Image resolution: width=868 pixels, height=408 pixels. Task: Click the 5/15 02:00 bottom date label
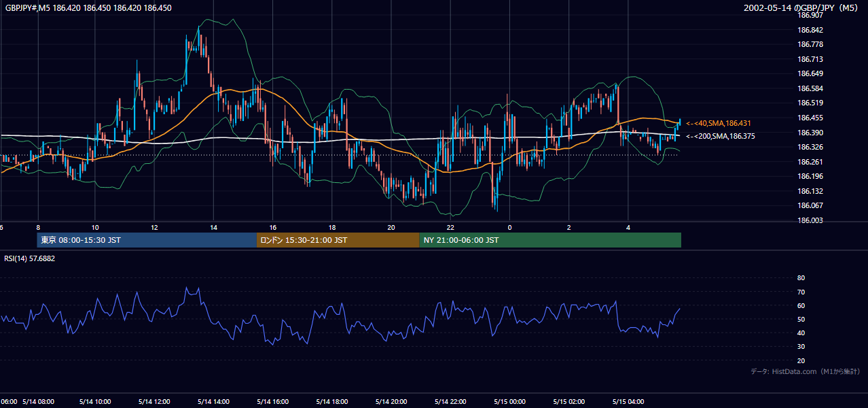pos(569,402)
